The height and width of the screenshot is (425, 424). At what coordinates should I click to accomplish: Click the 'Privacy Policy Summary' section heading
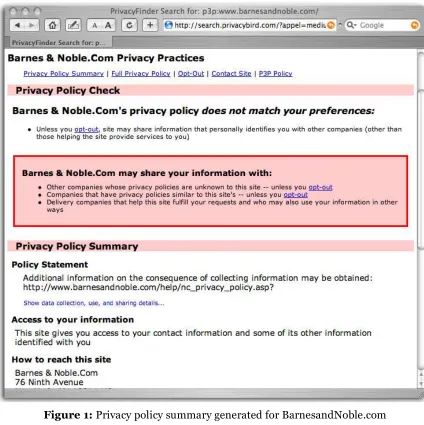pos(77,246)
